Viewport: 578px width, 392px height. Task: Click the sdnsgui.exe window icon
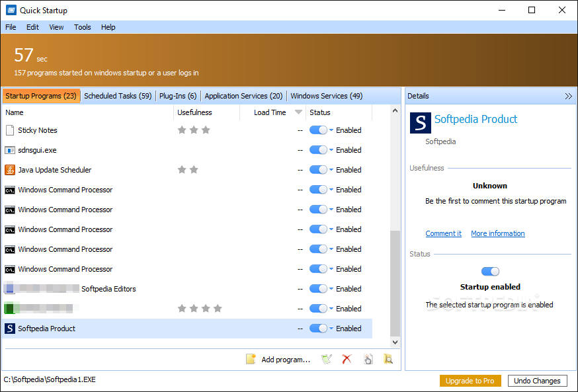pyautogui.click(x=10, y=150)
